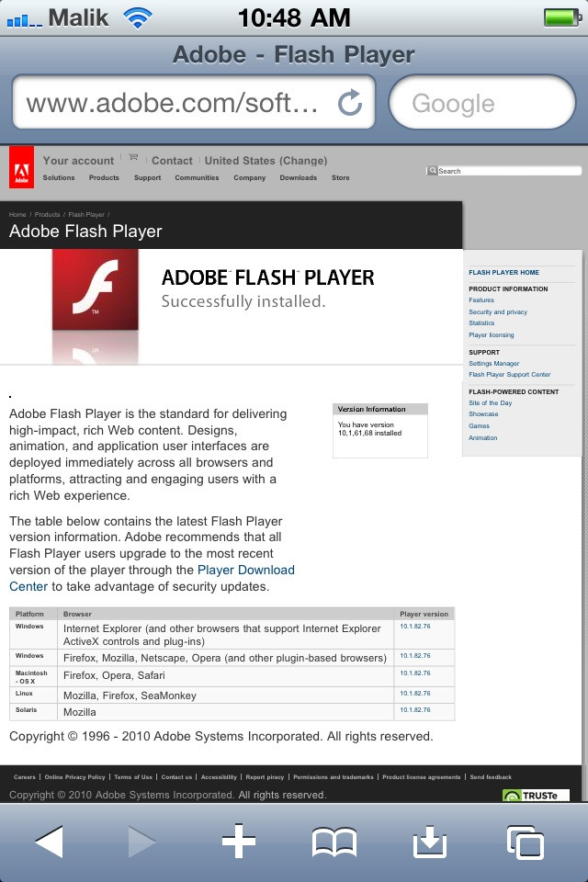Tap the www.adobe.com address field

coord(194,102)
